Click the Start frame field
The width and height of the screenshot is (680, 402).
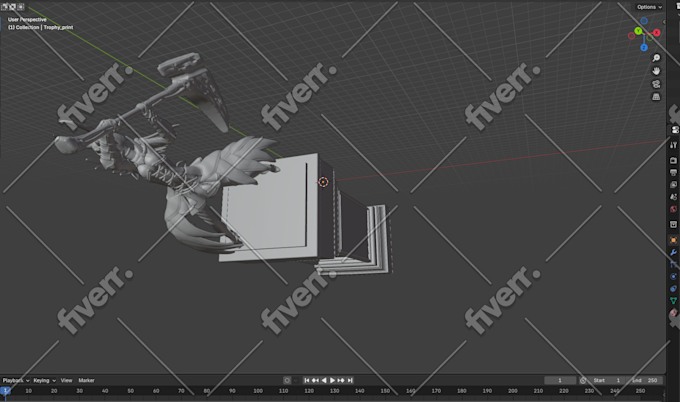tap(607, 380)
